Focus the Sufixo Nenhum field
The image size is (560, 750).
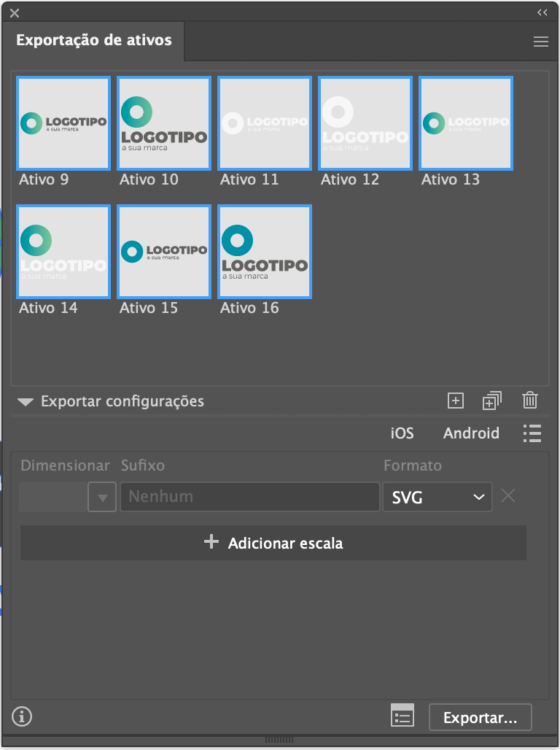(250, 497)
